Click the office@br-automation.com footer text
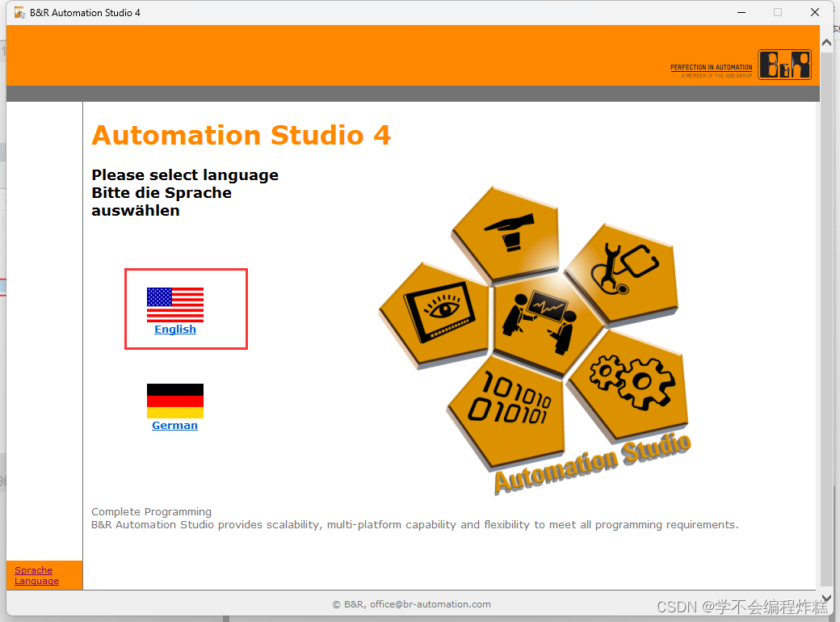Viewport: 840px width, 622px height. [430, 604]
